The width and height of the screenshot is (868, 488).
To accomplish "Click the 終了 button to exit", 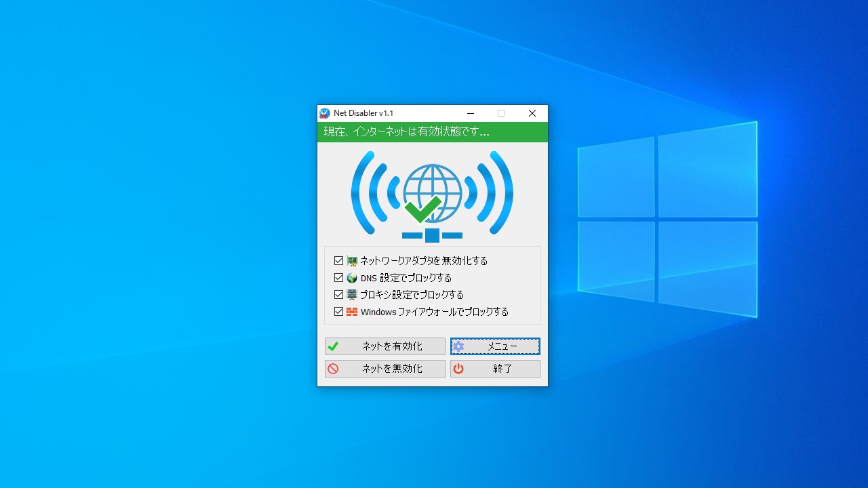I will coord(495,369).
